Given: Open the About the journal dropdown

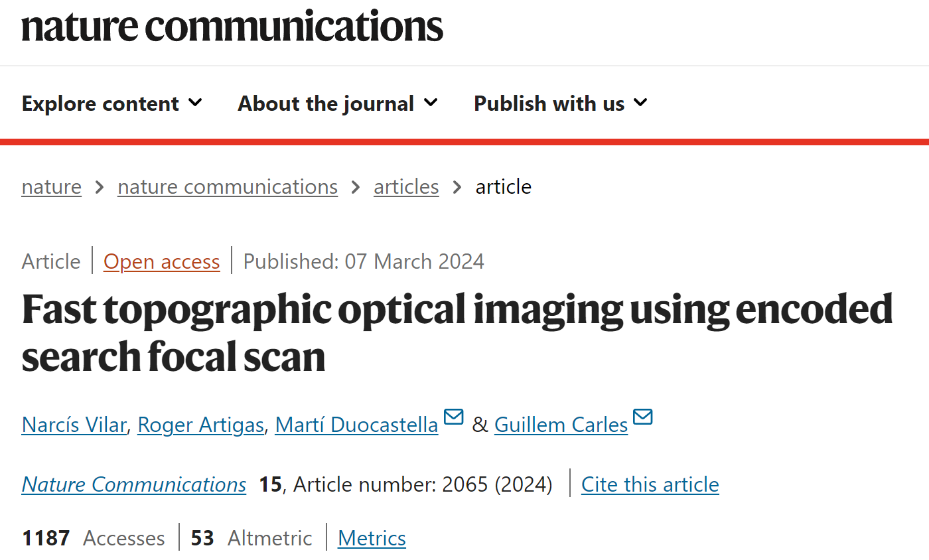Looking at the screenshot, I should coord(338,104).
